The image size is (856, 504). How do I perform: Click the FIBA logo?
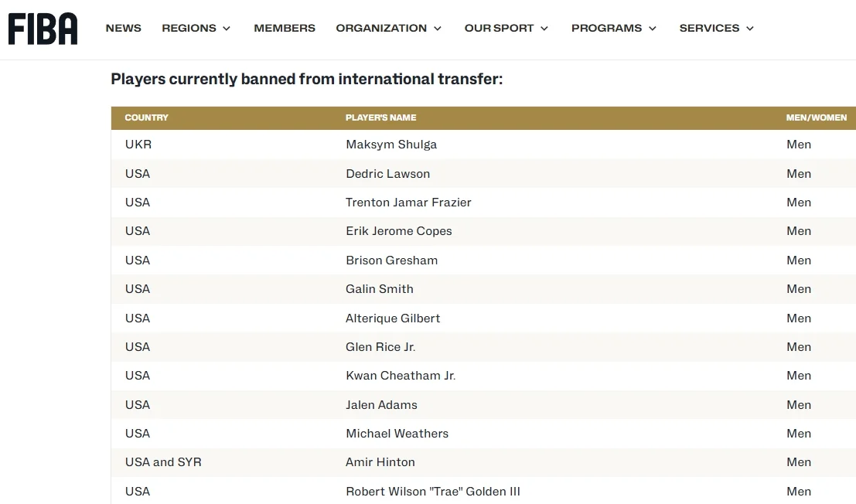43,29
